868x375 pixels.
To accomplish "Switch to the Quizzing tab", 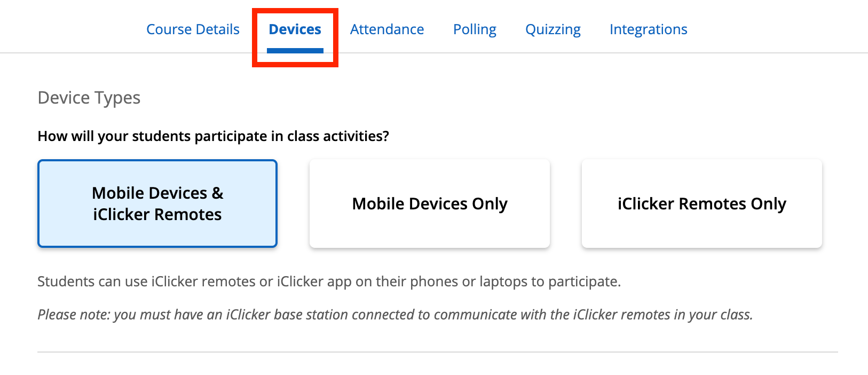I will pos(553,29).
